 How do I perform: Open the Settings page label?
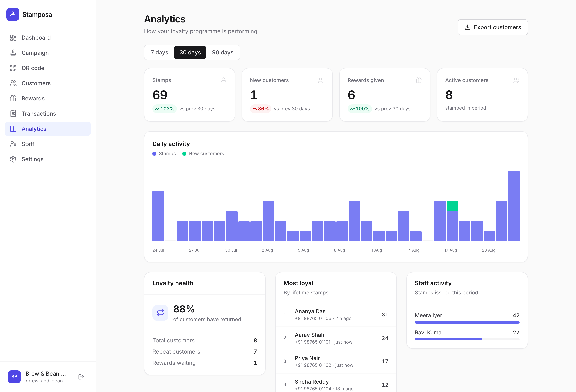32,159
